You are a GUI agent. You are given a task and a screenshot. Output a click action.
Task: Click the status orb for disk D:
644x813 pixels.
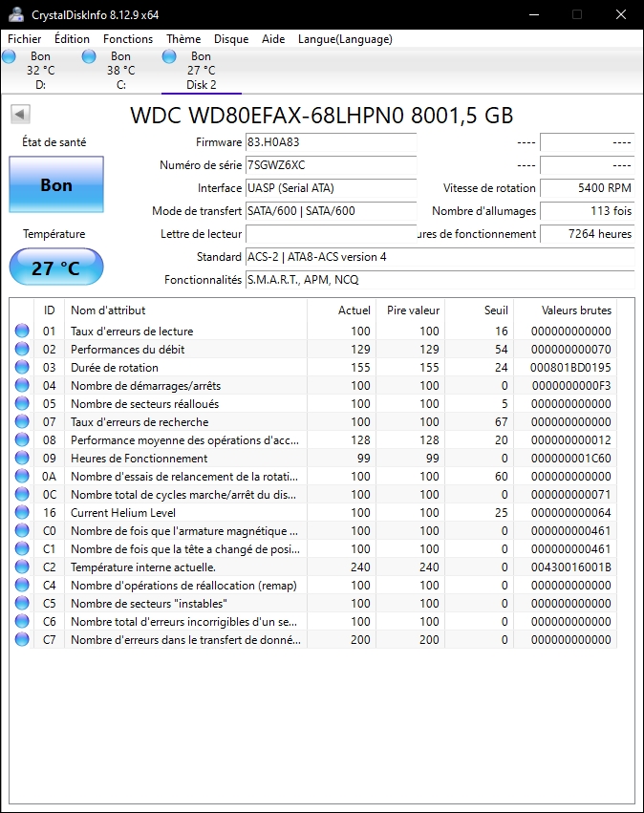pyautogui.click(x=10, y=57)
